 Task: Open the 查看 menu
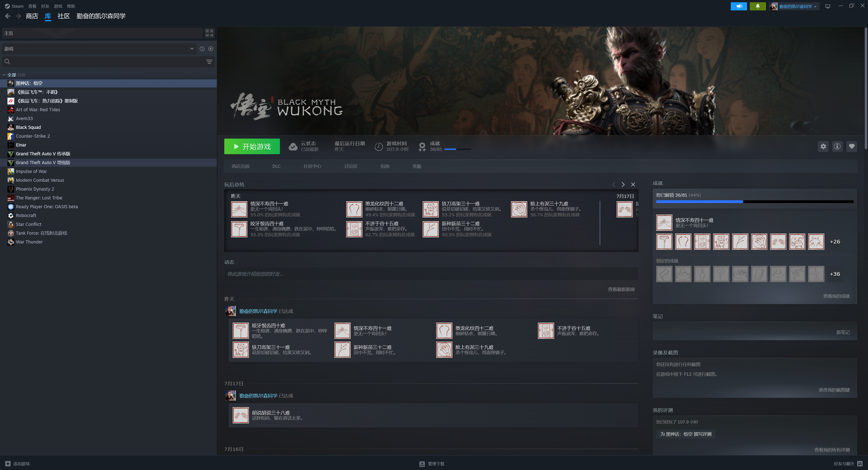[32, 6]
